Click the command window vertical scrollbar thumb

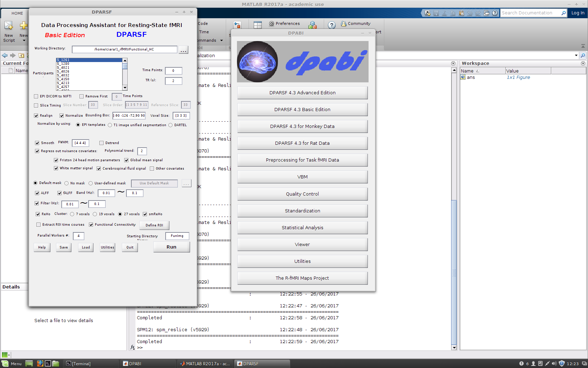coord(454,272)
